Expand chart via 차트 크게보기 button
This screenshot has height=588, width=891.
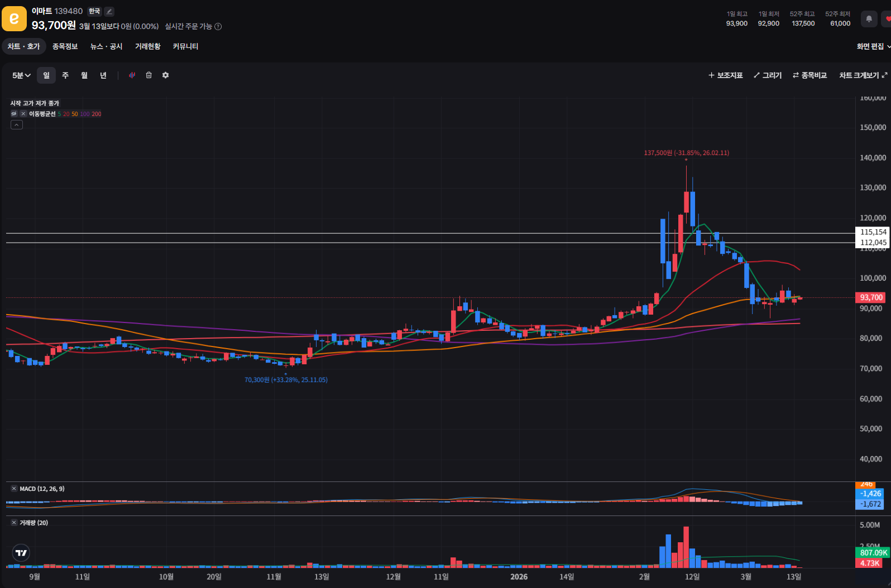863,75
